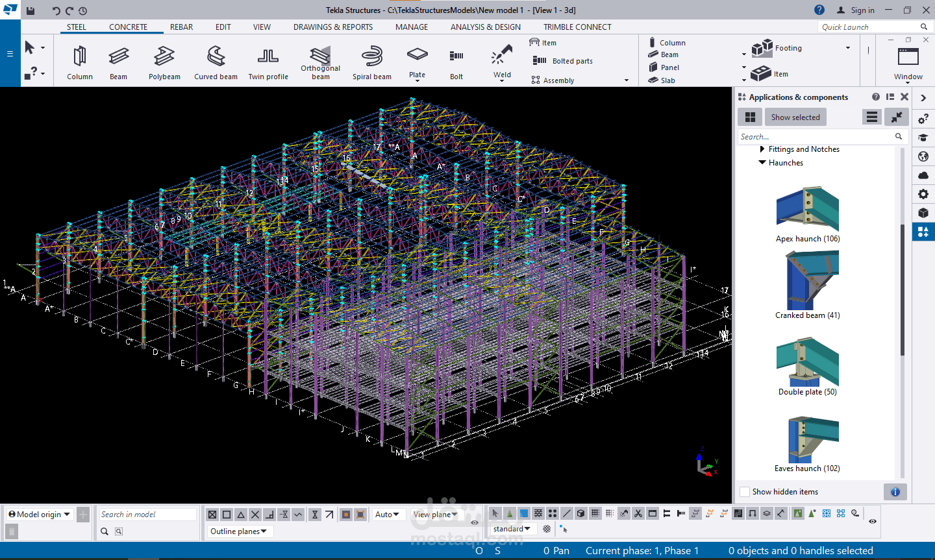Create a concrete Footing

click(777, 48)
